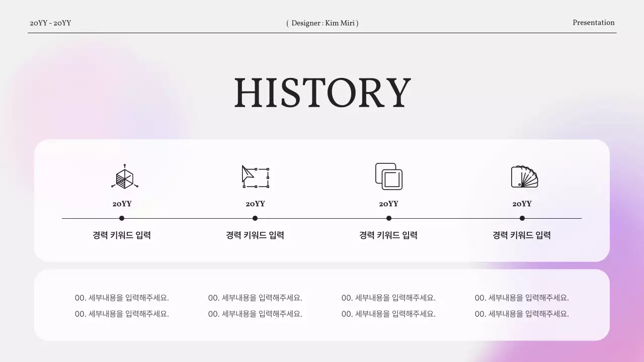
Task: Click the first timeline dot marker
Action: pos(121,218)
